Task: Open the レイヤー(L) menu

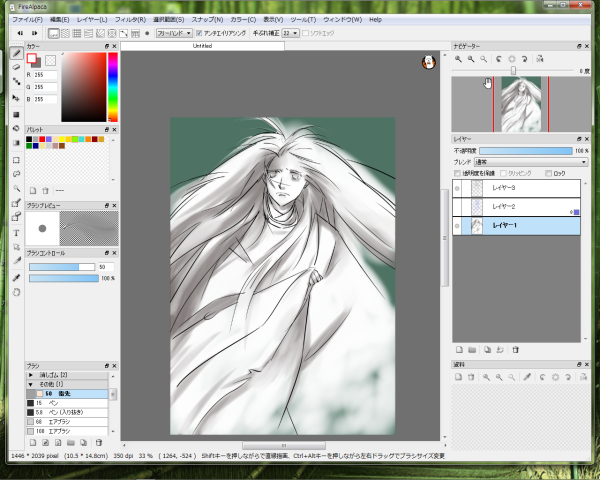Action: point(92,20)
